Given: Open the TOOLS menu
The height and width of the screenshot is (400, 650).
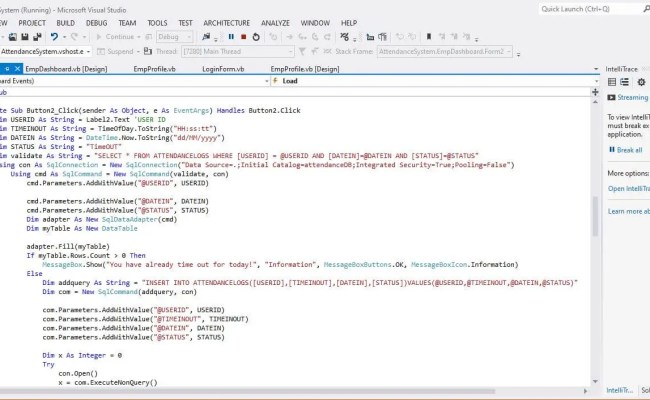Looking at the screenshot, I should point(157,23).
